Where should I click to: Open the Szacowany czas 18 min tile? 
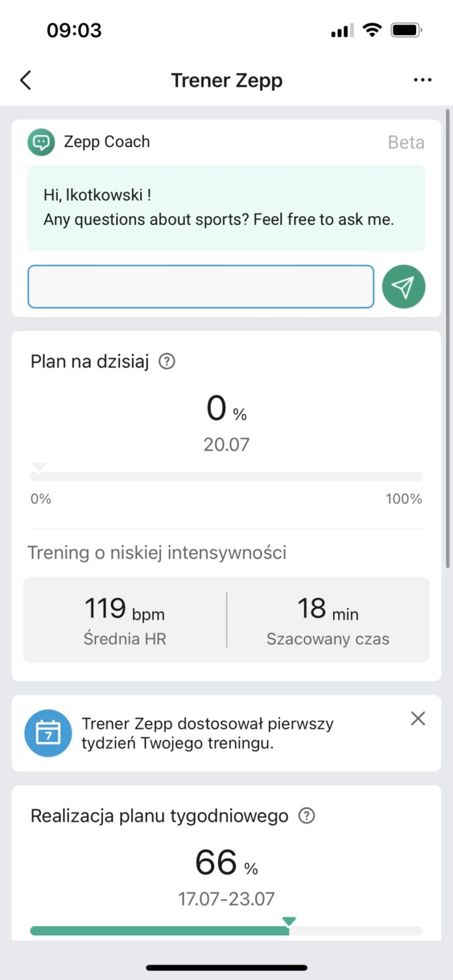click(328, 620)
